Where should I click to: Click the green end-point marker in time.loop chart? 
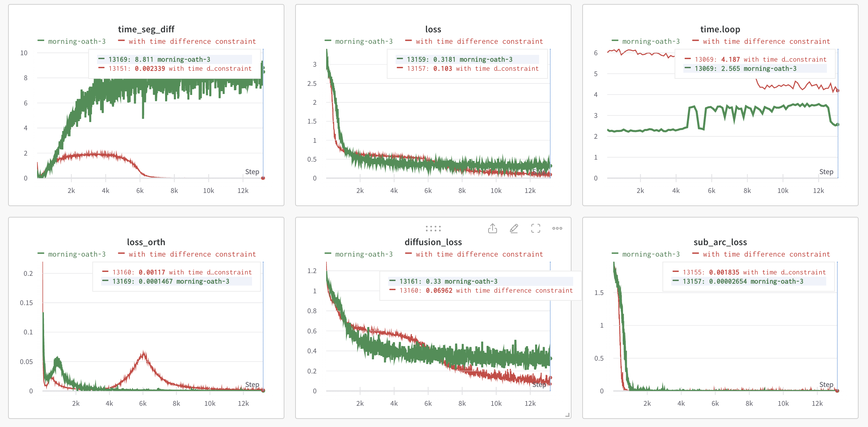pos(838,125)
